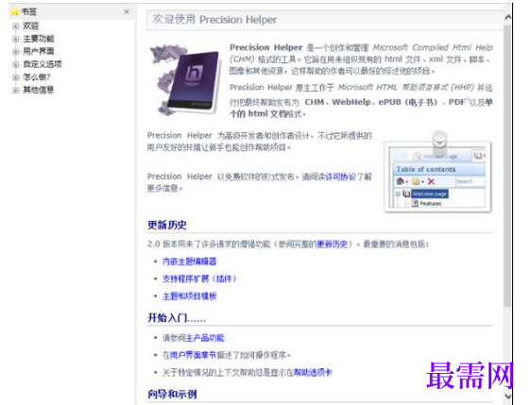The width and height of the screenshot is (532, 405).
Task: Close the 书签 bookmarks panel
Action: [127, 11]
